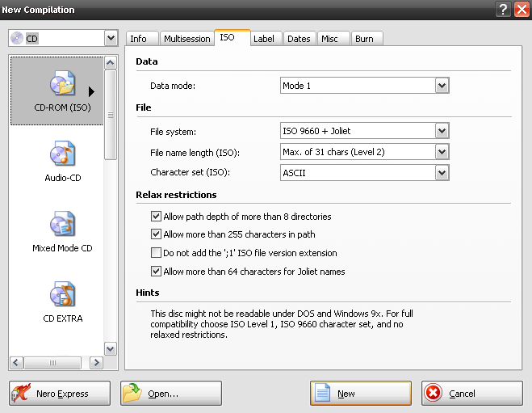This screenshot has width=532, height=413.
Task: Switch to the Info tab
Action: (142, 39)
